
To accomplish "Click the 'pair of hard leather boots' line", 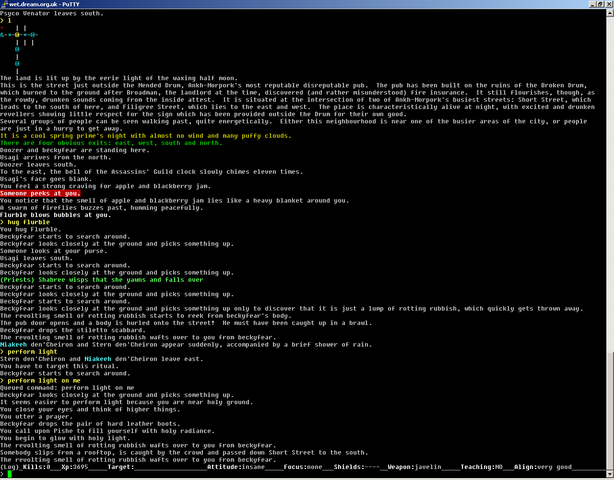I will pos(90,424).
